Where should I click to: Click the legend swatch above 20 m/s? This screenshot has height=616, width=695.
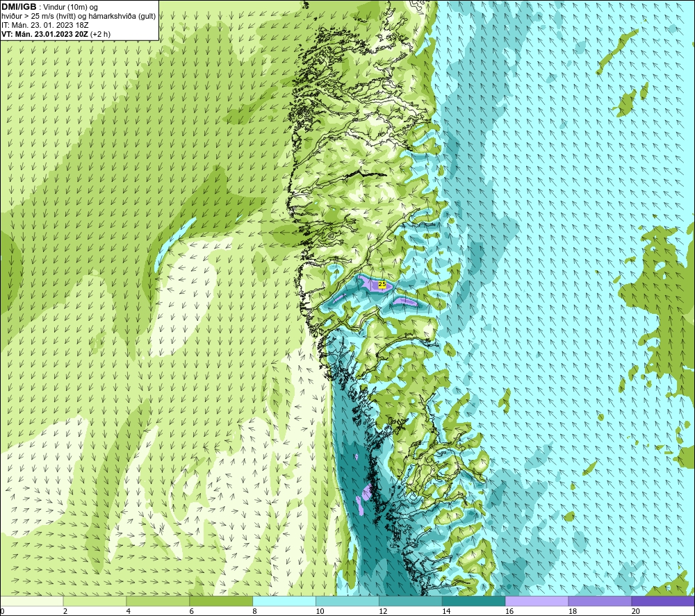coord(663,601)
